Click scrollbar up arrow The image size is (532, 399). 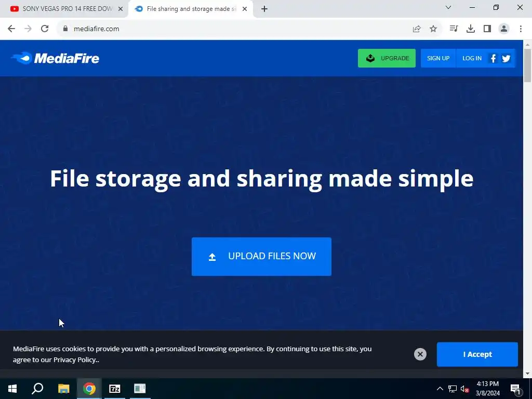(528, 45)
